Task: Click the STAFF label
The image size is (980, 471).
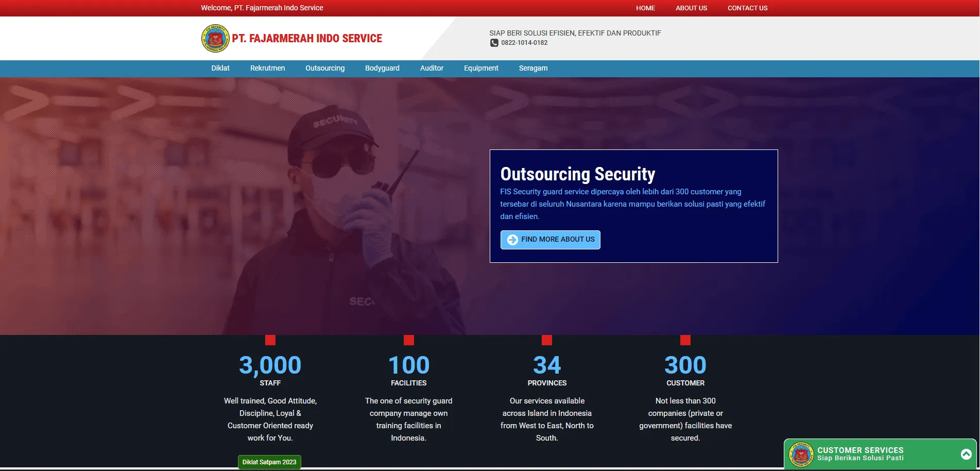Action: click(x=270, y=383)
